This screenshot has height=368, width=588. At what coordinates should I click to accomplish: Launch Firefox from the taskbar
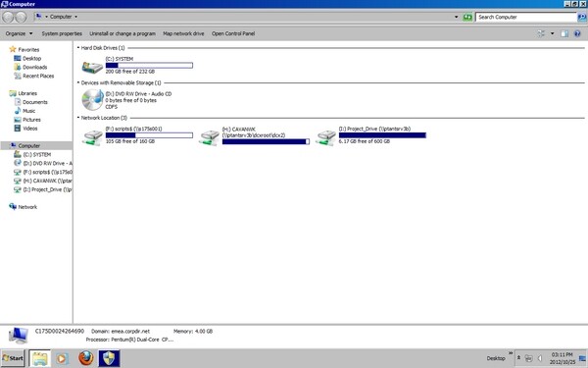pyautogui.click(x=86, y=358)
